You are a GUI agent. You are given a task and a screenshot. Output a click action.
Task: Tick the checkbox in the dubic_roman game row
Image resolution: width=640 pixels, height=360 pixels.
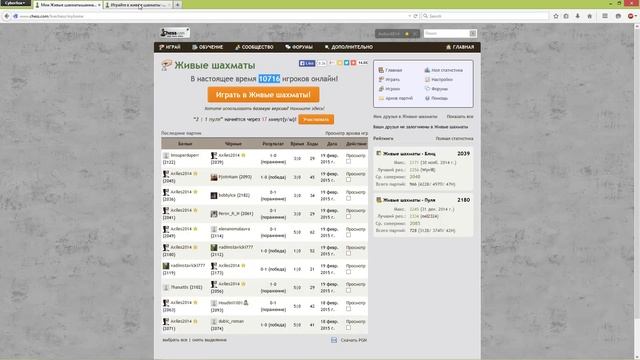348,328
